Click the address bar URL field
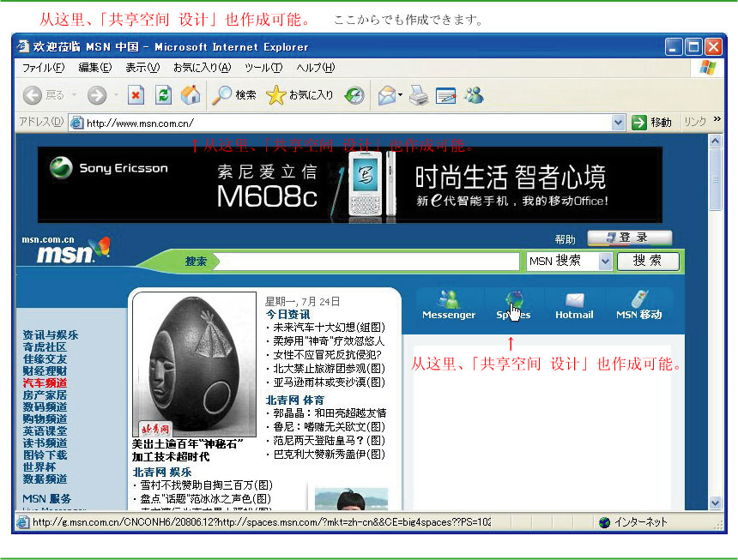The width and height of the screenshot is (738, 560). 346,123
